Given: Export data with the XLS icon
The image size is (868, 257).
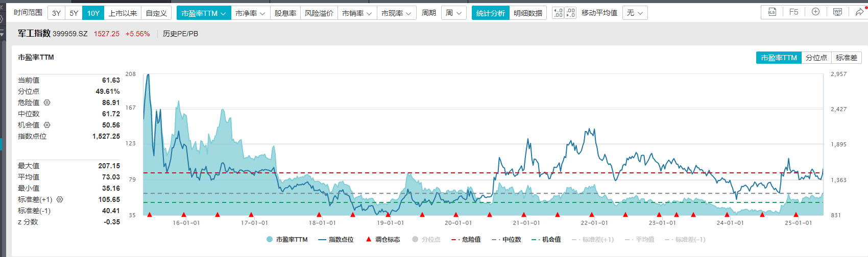Looking at the screenshot, I should point(771,12).
